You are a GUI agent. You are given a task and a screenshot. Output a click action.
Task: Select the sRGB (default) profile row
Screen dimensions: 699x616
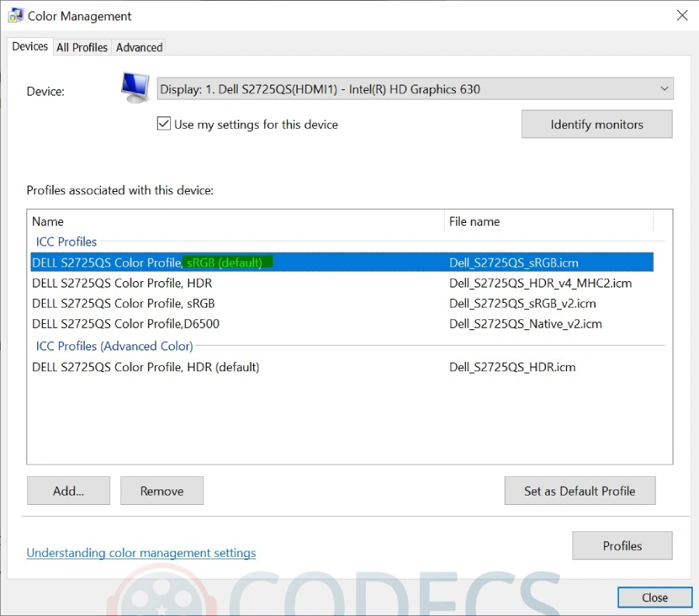click(342, 262)
